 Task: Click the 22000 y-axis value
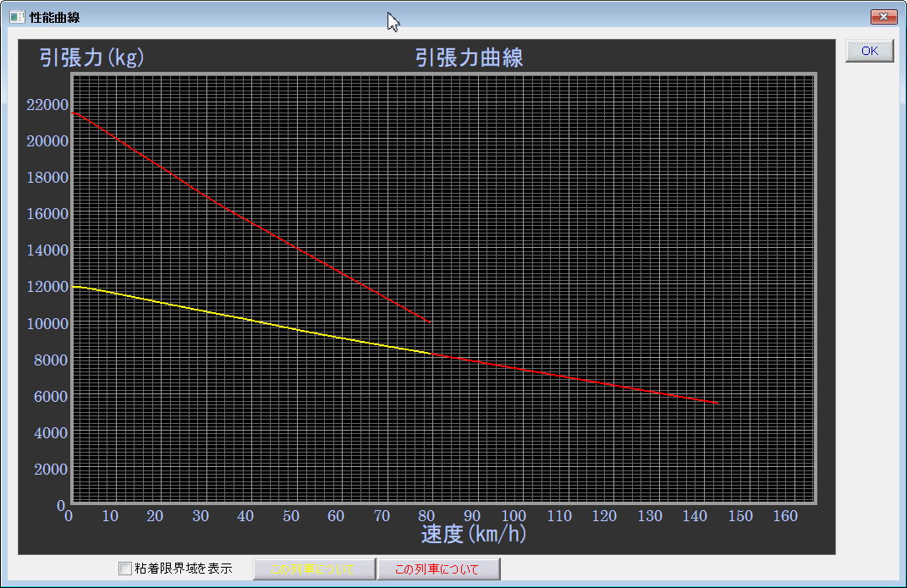click(x=47, y=105)
